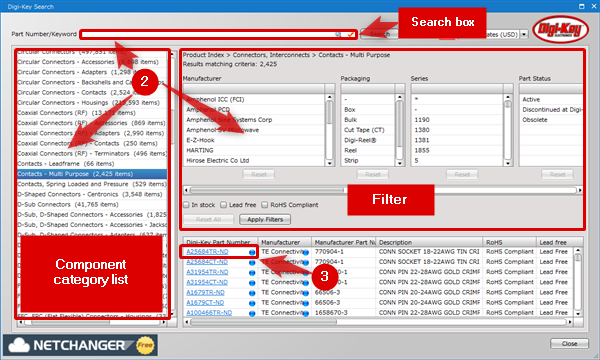The width and height of the screenshot is (600, 360).
Task: Click the Apply Filters button
Action: (x=265, y=220)
